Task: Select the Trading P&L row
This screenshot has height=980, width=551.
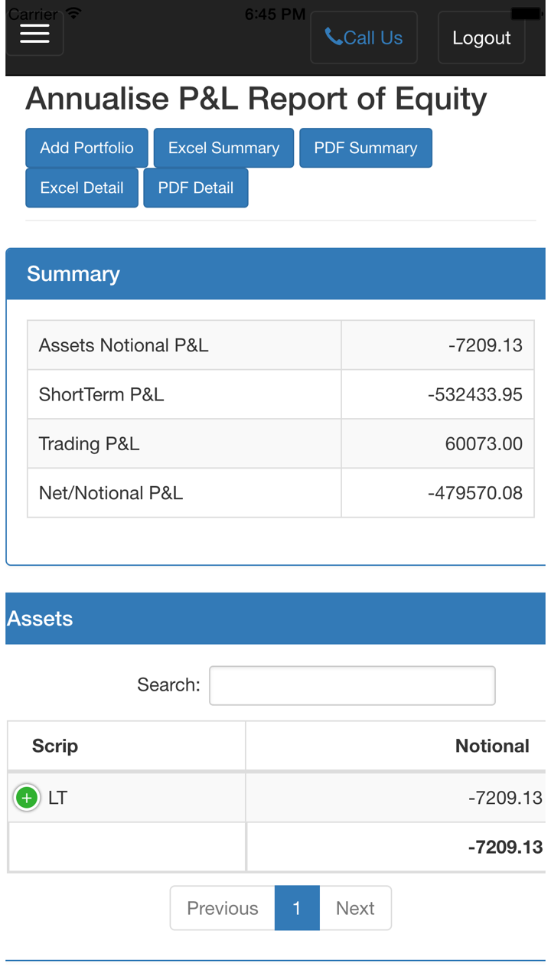Action: pyautogui.click(x=280, y=444)
